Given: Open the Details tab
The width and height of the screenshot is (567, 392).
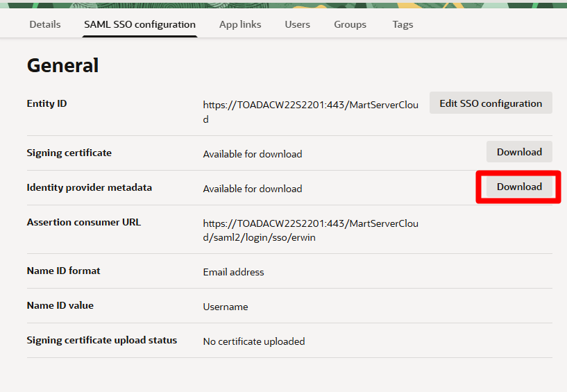Looking at the screenshot, I should [45, 24].
